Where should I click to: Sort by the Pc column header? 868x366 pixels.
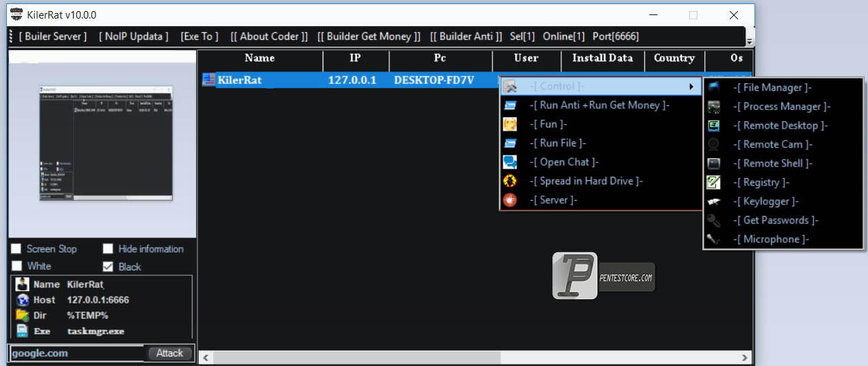(440, 58)
